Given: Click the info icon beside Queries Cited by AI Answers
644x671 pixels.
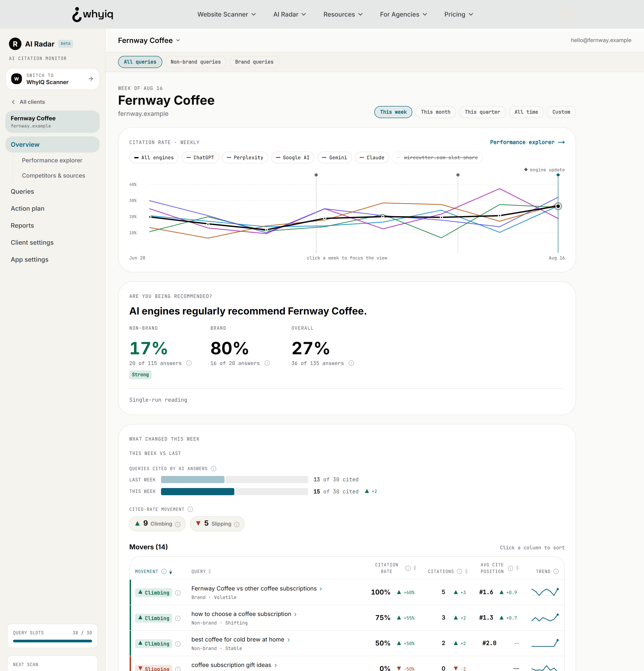Looking at the screenshot, I should coord(214,468).
